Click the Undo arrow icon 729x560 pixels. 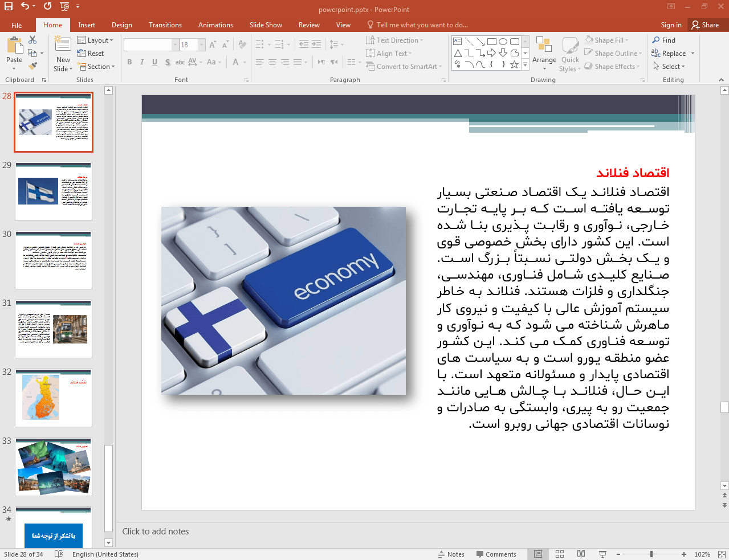tap(25, 6)
